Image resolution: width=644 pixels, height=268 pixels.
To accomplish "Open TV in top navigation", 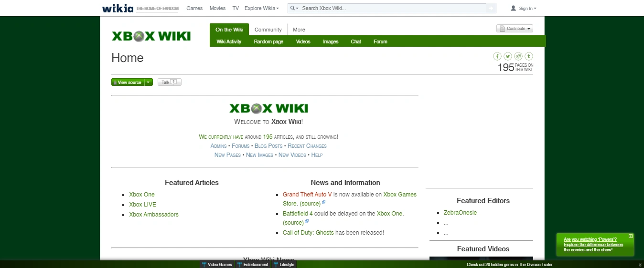I will point(236,8).
